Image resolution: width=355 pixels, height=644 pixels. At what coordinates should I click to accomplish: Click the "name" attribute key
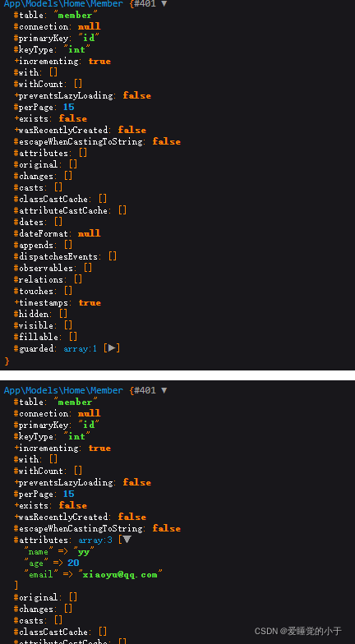click(39, 551)
